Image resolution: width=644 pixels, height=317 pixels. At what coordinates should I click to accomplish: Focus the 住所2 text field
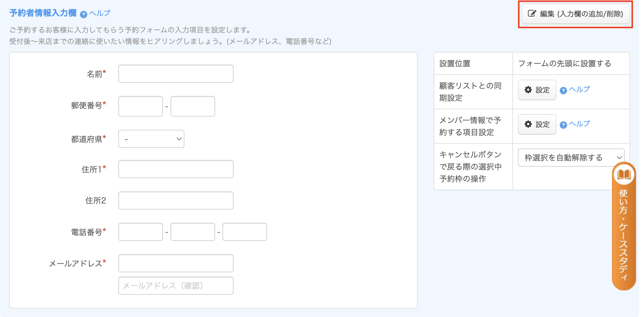point(176,200)
